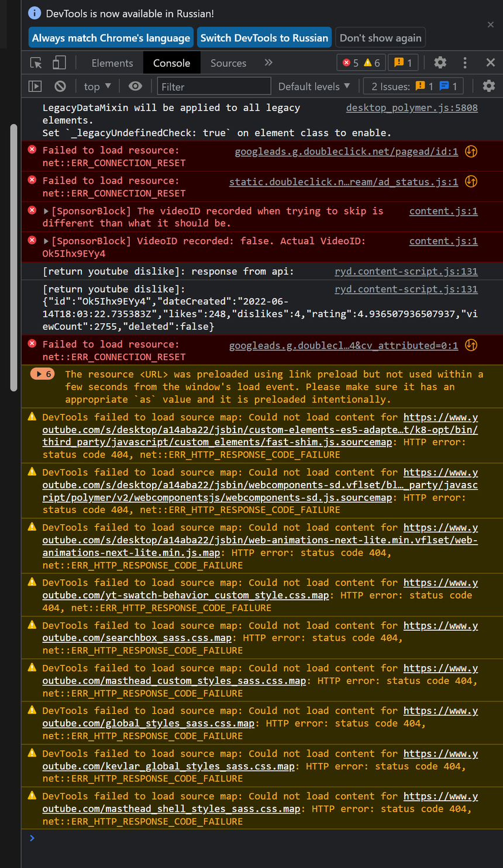Viewport: 503px width, 868px height.
Task: Click the console Filter input field
Action: (213, 87)
